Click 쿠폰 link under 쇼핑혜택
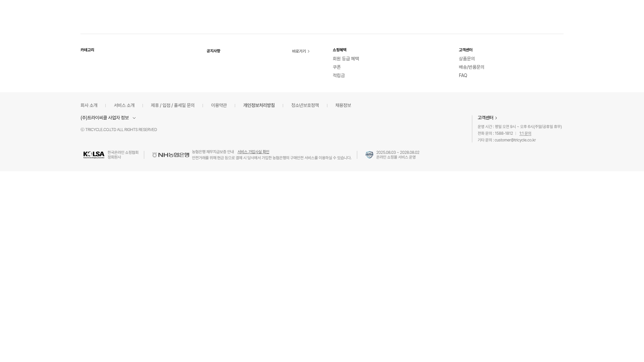Viewport: 644px width, 362px height. pos(337,67)
